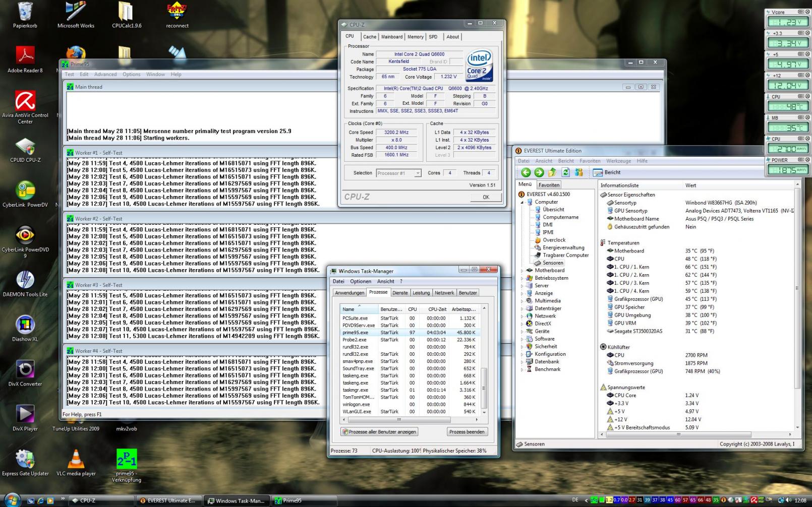The height and width of the screenshot is (507, 812).
Task: Click Prozesse aller Benutzer anzeigen button
Action: [x=379, y=432]
